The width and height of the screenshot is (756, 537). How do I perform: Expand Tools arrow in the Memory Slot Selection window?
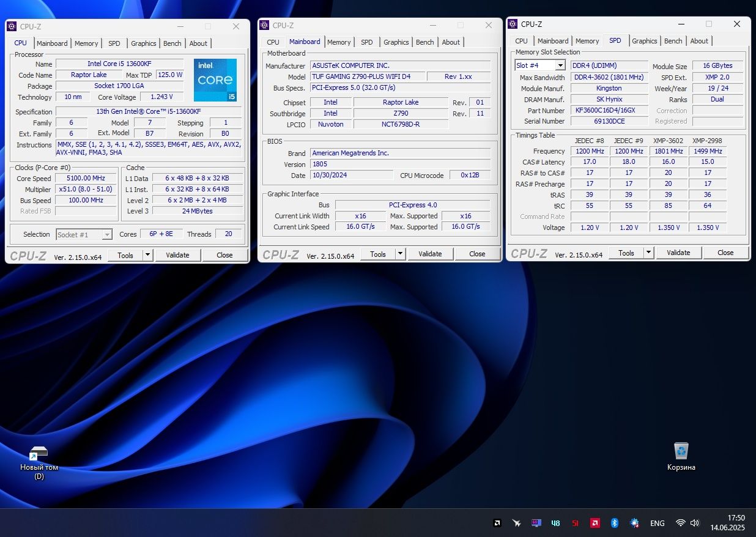pyautogui.click(x=648, y=253)
